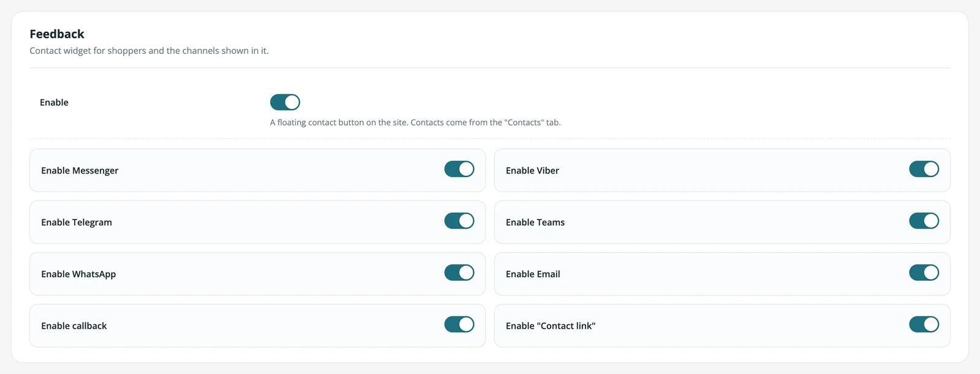The height and width of the screenshot is (374, 980).
Task: Click the top Enable label
Action: click(54, 102)
